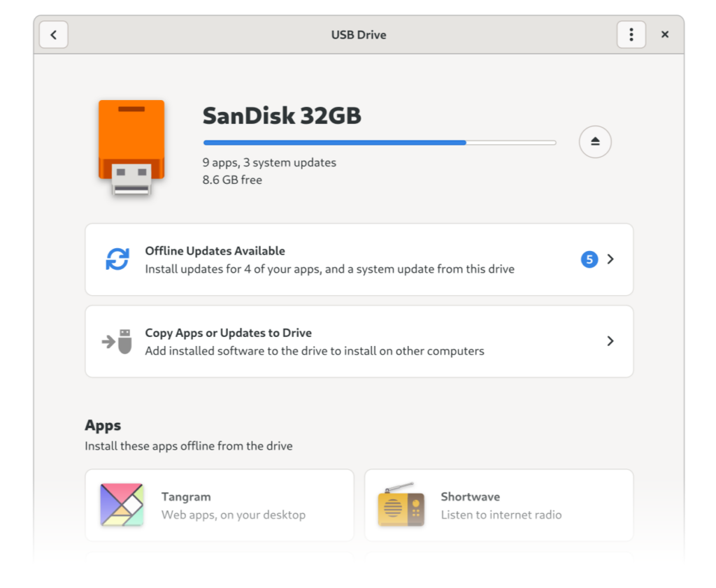716x588 pixels.
Task: Click the SanDisk 32GB heading
Action: pos(282,115)
